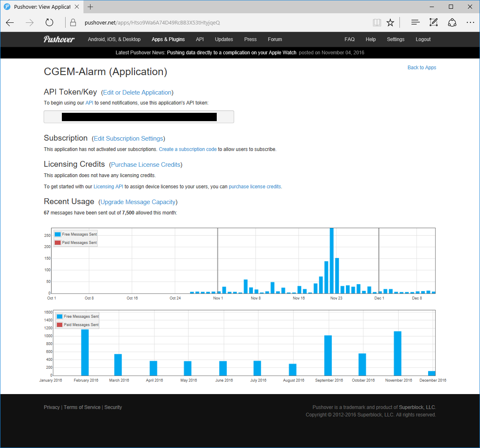The width and height of the screenshot is (480, 448).
Task: Click Superblock, LLC footer link
Action: (416, 407)
